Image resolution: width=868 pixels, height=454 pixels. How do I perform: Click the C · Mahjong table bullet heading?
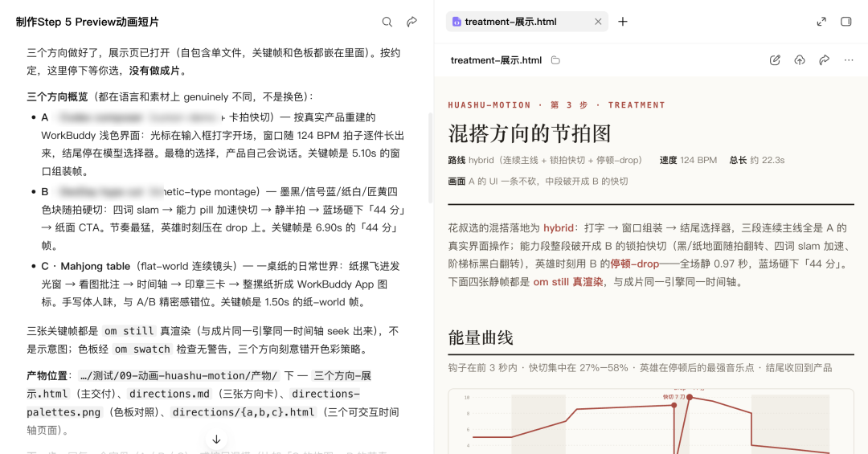86,266
